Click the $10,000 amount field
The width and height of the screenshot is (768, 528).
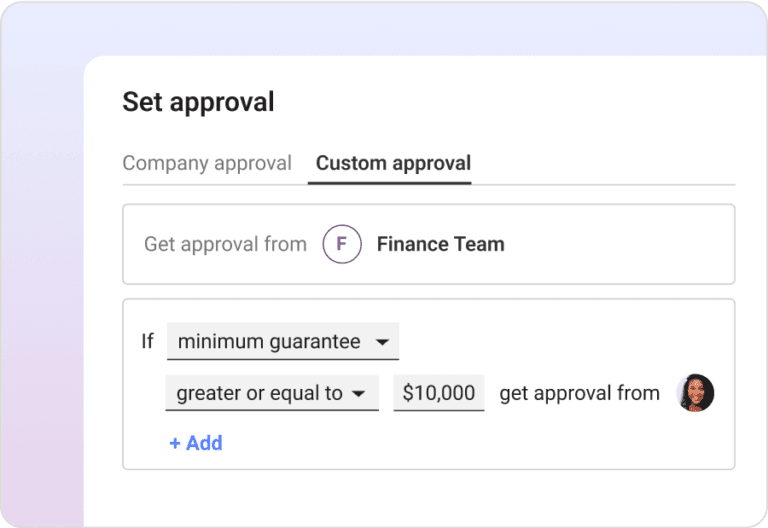pyautogui.click(x=439, y=393)
